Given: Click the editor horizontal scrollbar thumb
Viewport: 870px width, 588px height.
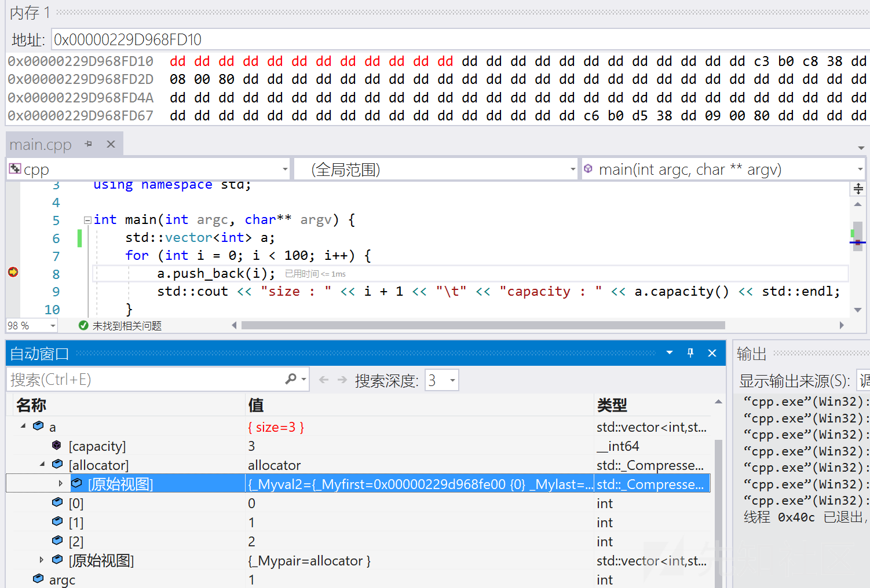Looking at the screenshot, I should [483, 325].
